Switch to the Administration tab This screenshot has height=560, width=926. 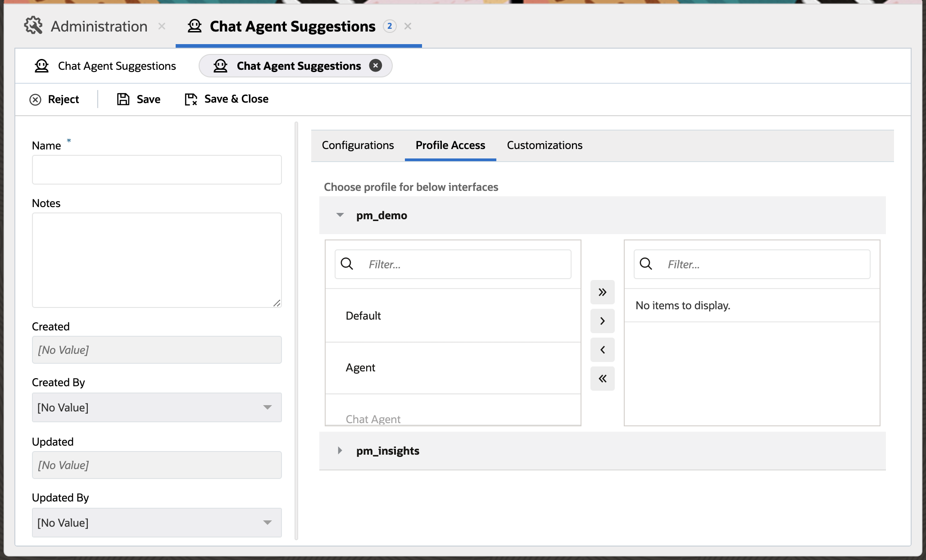(98, 26)
